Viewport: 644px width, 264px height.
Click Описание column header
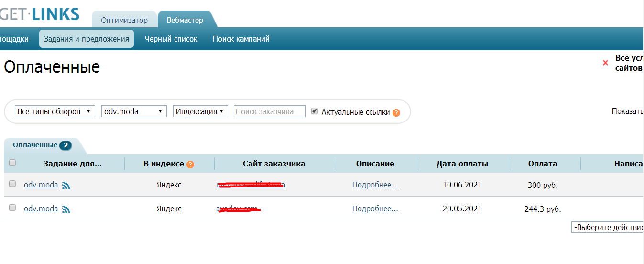click(x=375, y=164)
